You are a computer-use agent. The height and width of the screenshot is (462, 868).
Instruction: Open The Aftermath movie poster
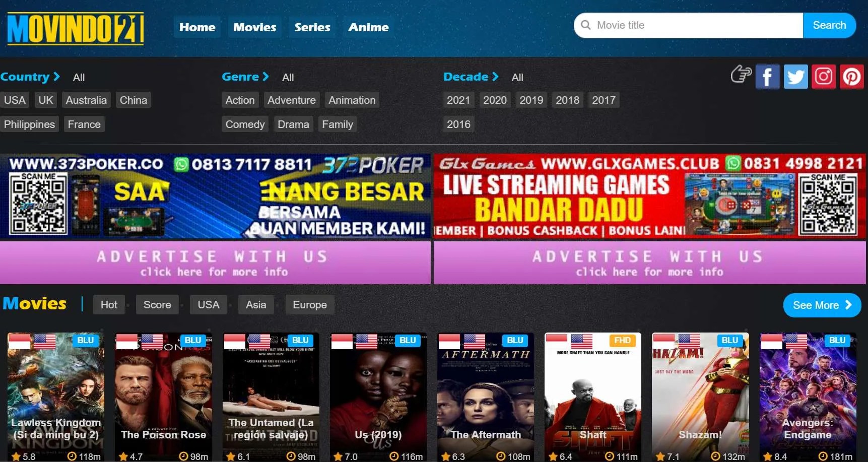[486, 397]
